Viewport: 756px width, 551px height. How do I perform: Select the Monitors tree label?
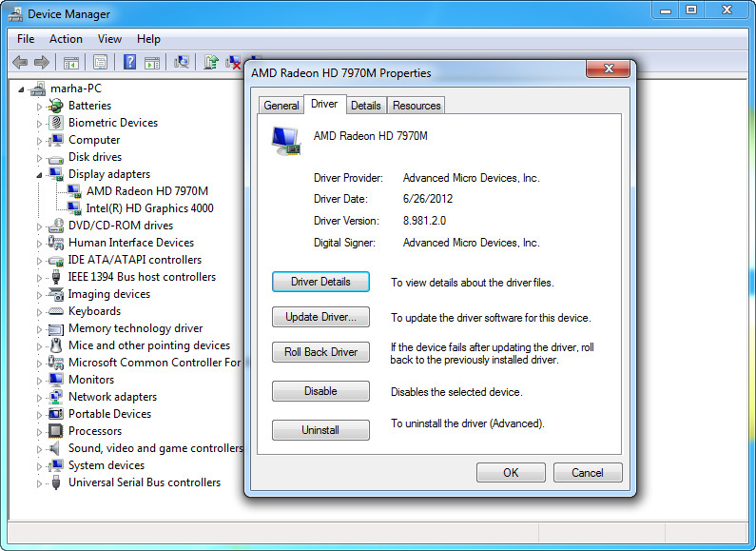tap(91, 380)
